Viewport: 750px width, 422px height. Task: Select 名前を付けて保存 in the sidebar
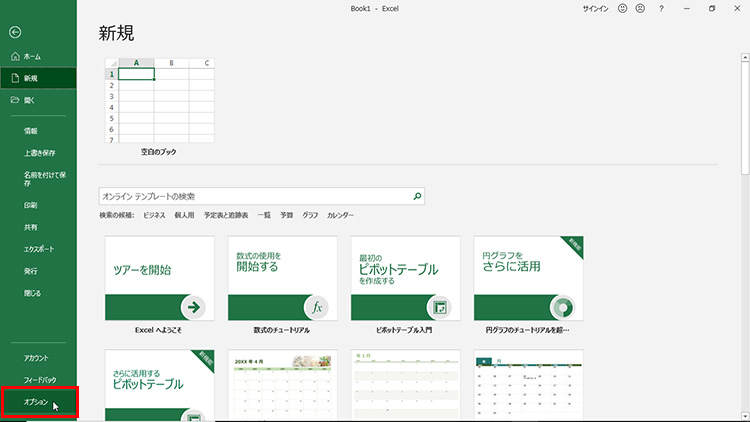pos(46,179)
